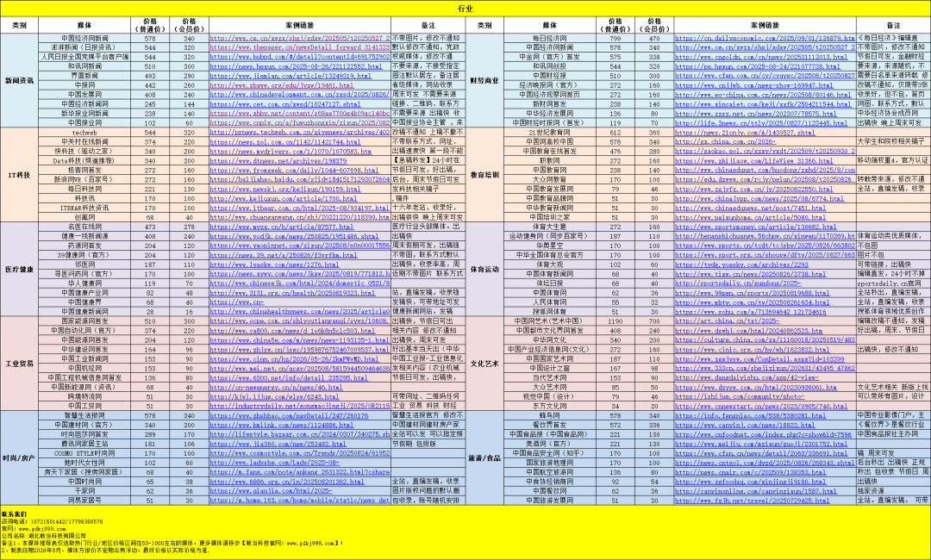The height and width of the screenshot is (560, 931).
Task: Select the 公司名称 湖北敢当科技有限公司 line
Action: pyautogui.click(x=44, y=536)
